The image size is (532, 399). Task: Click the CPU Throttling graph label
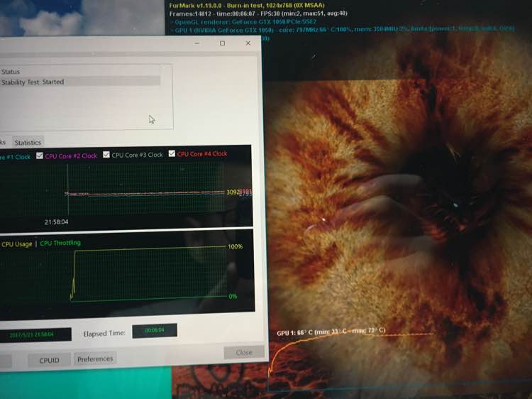point(60,243)
